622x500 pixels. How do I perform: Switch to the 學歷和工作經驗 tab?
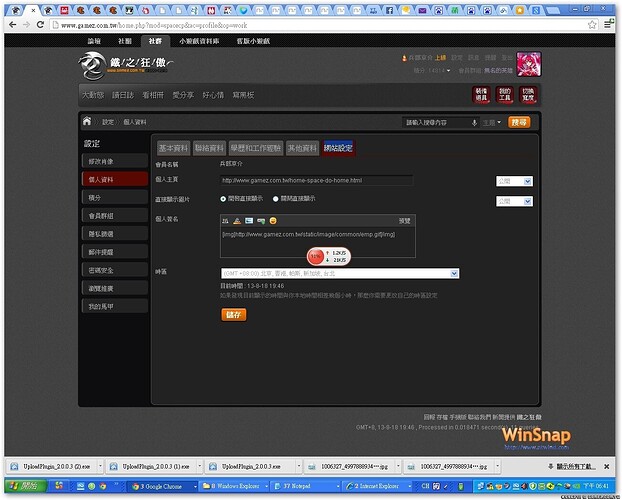pos(256,148)
